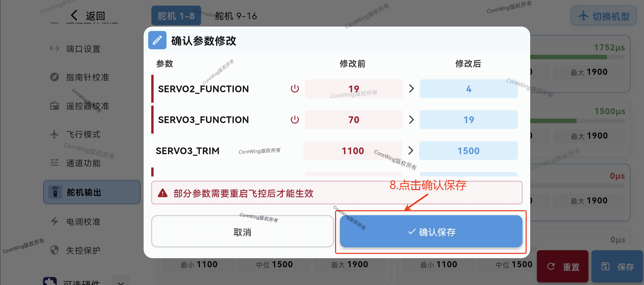Click the radio icon for 遥控器校准
The width and height of the screenshot is (644, 285).
tap(54, 106)
